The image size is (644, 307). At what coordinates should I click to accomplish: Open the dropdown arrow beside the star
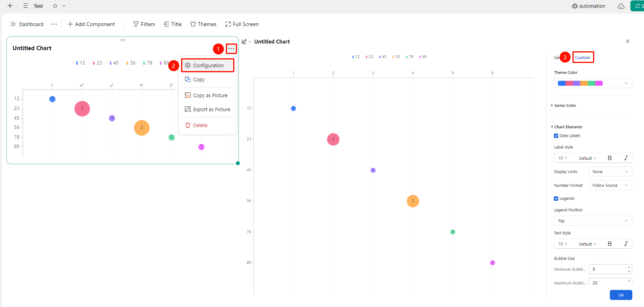pos(64,6)
